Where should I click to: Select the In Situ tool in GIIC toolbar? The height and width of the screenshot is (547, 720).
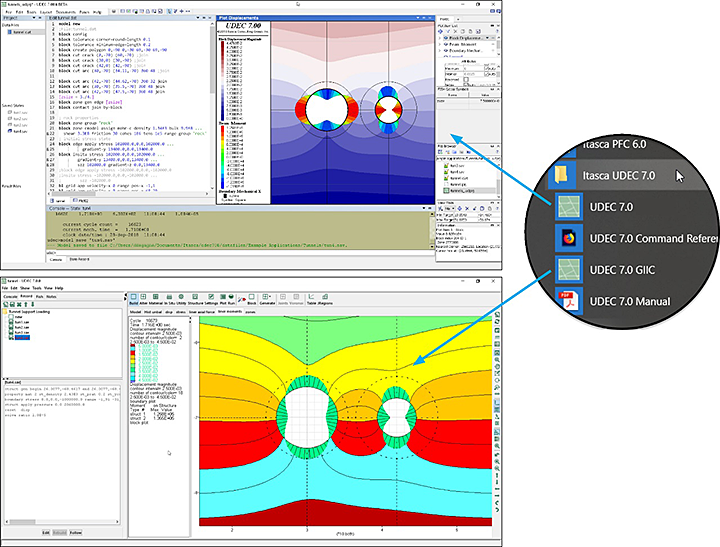169,299
